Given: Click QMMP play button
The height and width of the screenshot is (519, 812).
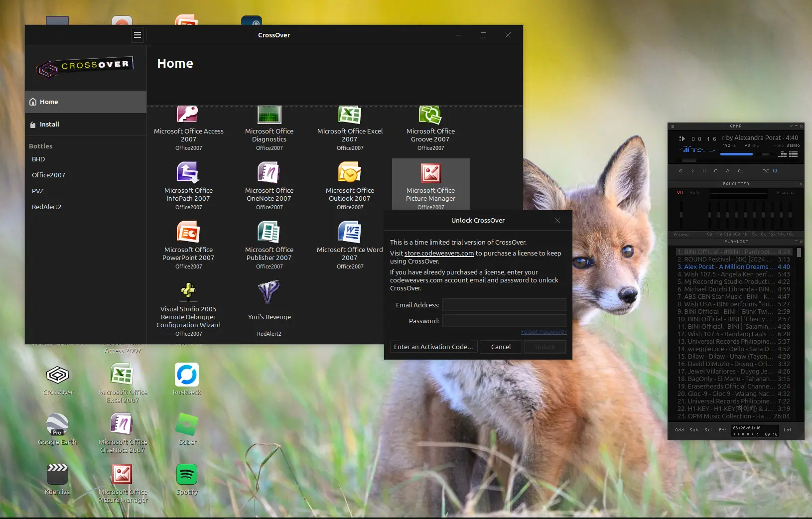Looking at the screenshot, I should coord(692,171).
